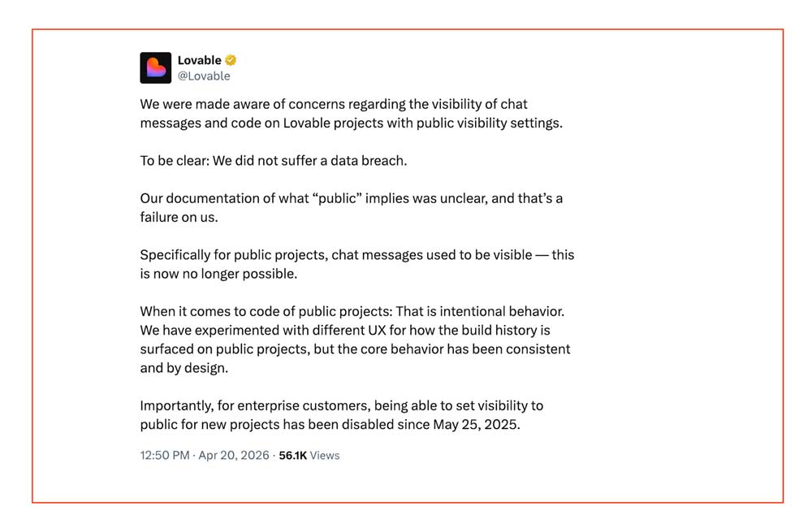Click the Apr 20, 2026 date
The height and width of the screenshot is (528, 812).
pyautogui.click(x=235, y=456)
